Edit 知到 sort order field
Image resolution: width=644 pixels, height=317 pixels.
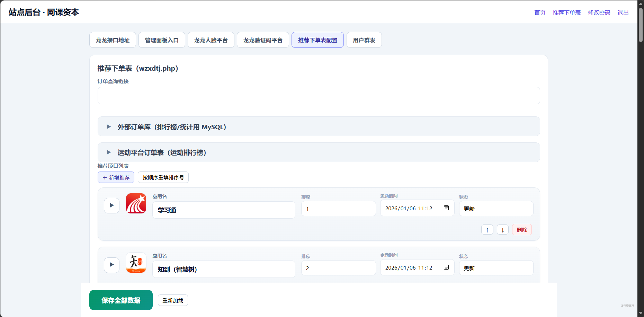(x=338, y=268)
